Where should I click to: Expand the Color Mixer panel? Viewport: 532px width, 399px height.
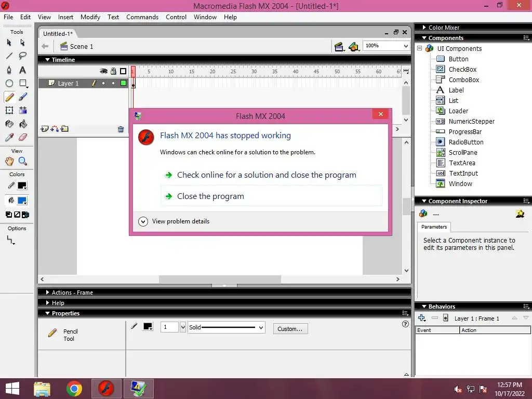point(424,27)
